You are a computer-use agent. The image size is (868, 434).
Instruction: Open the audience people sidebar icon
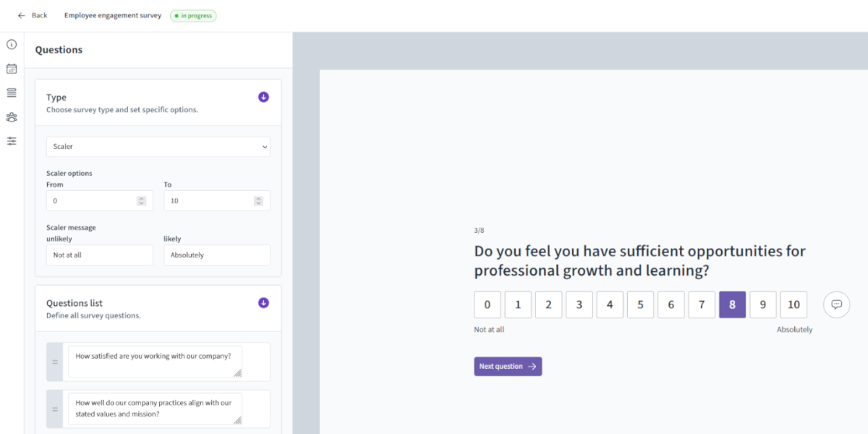coord(12,117)
